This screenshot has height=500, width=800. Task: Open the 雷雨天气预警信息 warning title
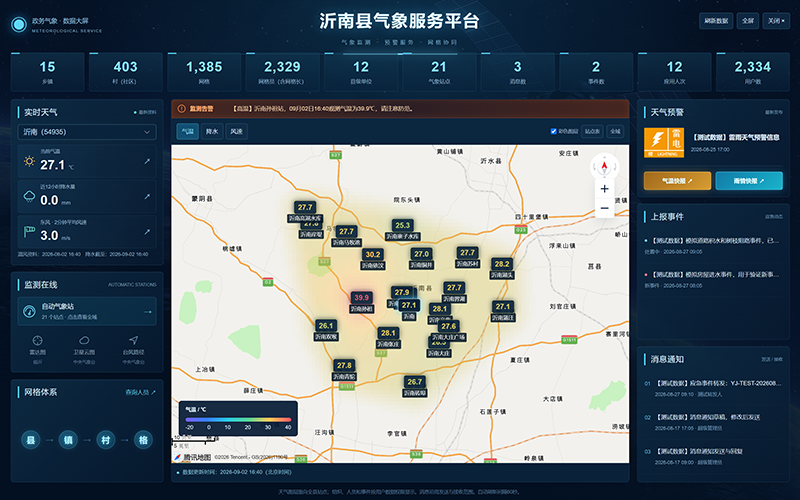[736, 137]
